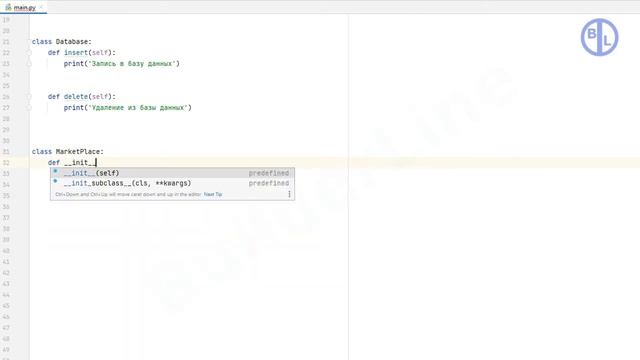Click the blue icon beside __init_subclass__ suggestion

click(56, 181)
